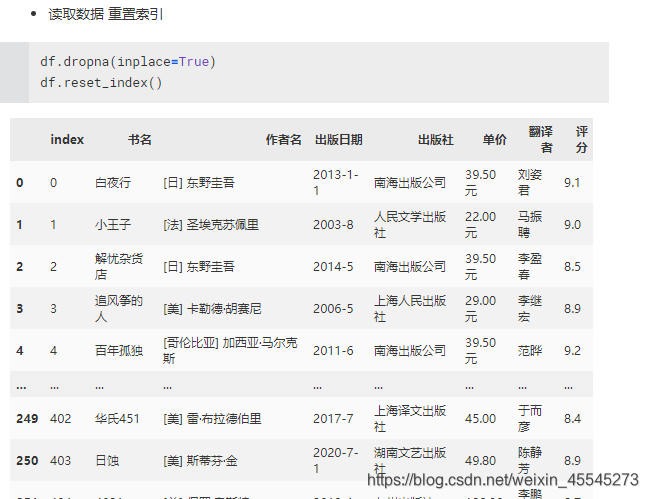The height and width of the screenshot is (499, 649).
Task: Click bold row label '249'
Action: click(27, 418)
